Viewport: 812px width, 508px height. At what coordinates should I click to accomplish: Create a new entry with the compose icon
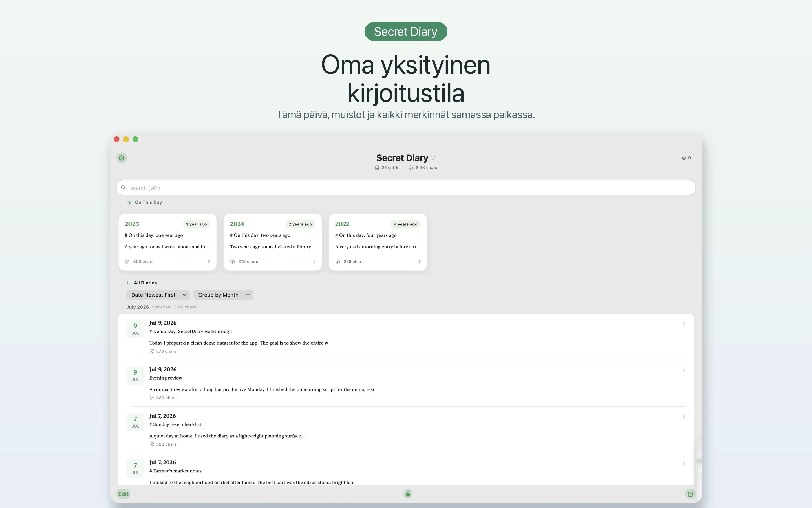pyautogui.click(x=690, y=494)
